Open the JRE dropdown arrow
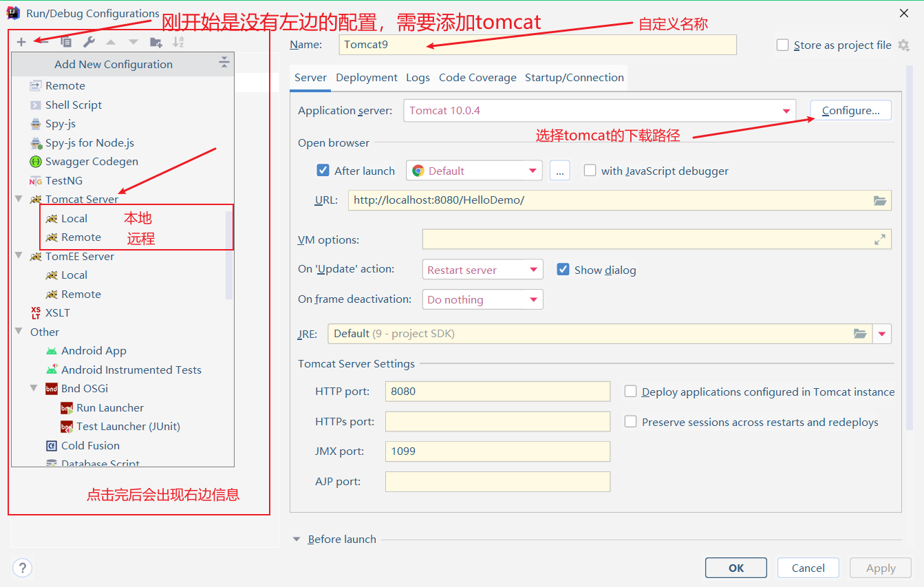 click(x=882, y=334)
